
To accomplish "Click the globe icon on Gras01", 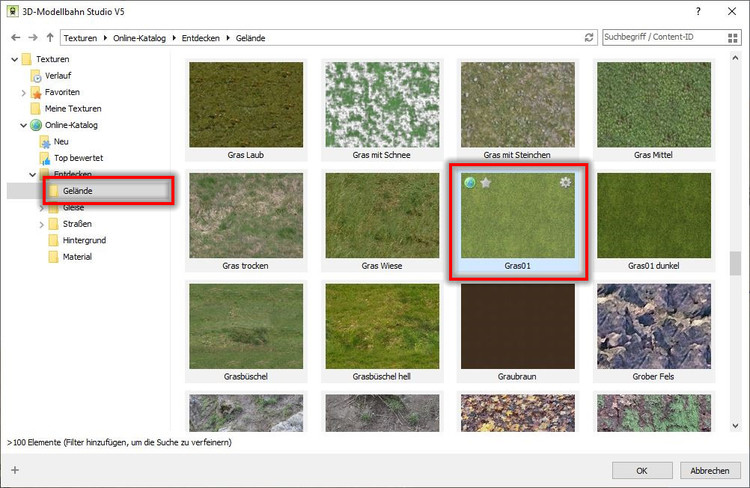I will 469,182.
